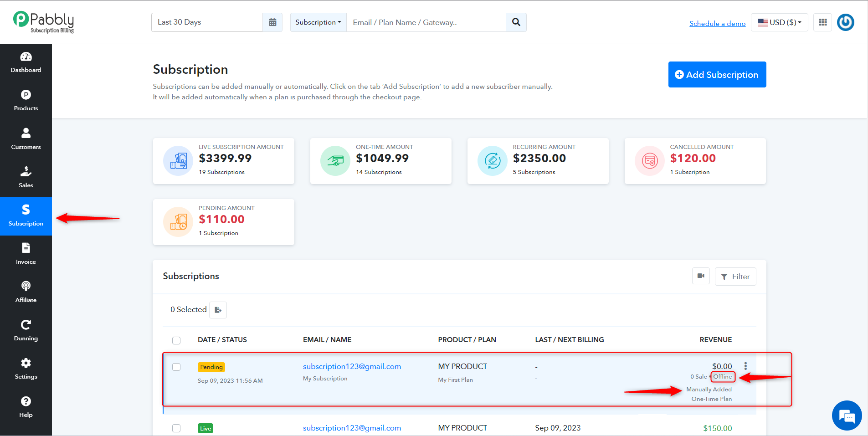Screen dimensions: 868x436
Task: Click the export selected subscriptions icon
Action: (218, 310)
